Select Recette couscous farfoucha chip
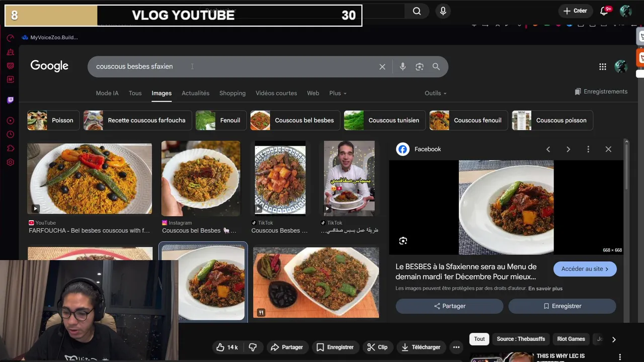 click(x=137, y=120)
